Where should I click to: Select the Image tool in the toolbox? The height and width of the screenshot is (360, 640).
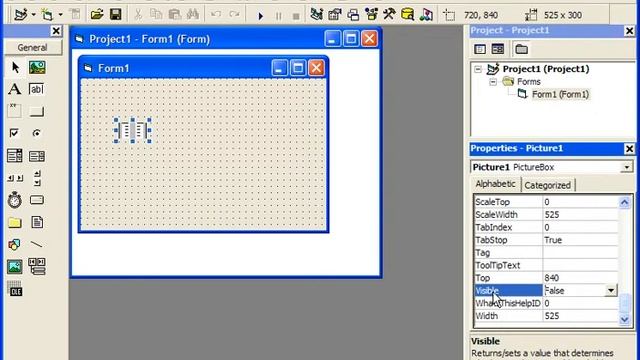(15, 267)
